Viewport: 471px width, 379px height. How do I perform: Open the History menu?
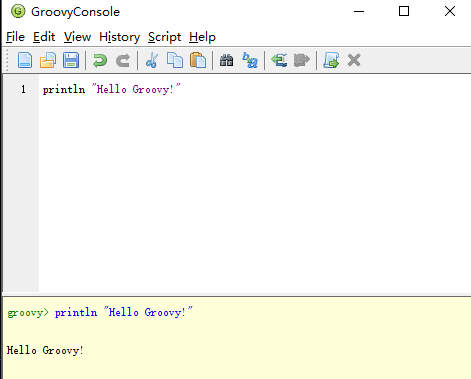(119, 37)
